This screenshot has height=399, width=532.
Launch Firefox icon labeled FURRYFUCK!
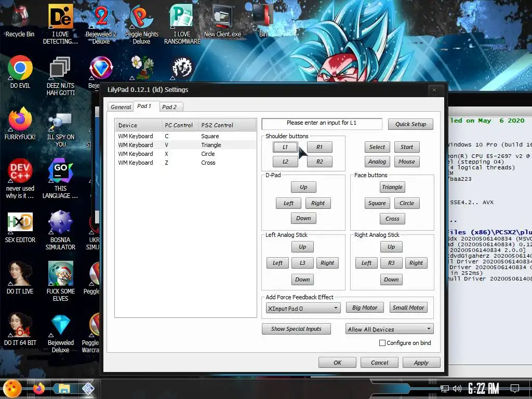pyautogui.click(x=20, y=123)
